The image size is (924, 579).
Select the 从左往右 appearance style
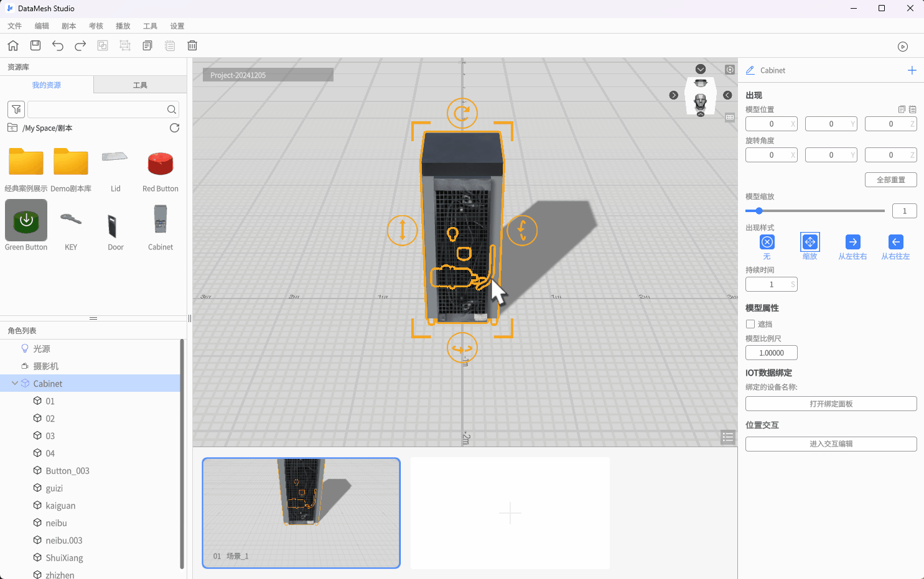coord(852,242)
